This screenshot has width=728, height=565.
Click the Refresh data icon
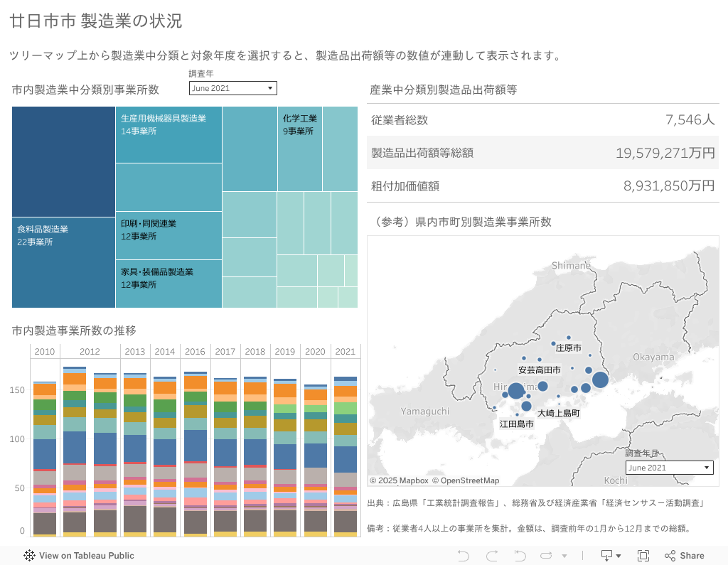[547, 556]
